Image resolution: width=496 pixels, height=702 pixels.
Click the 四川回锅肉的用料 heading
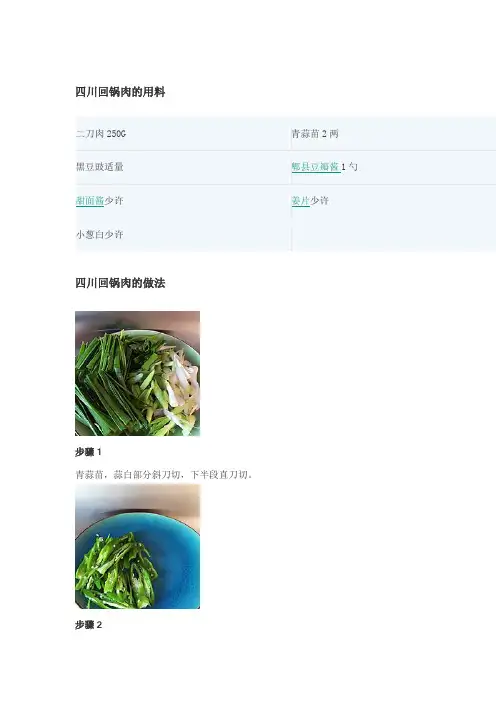pos(120,92)
